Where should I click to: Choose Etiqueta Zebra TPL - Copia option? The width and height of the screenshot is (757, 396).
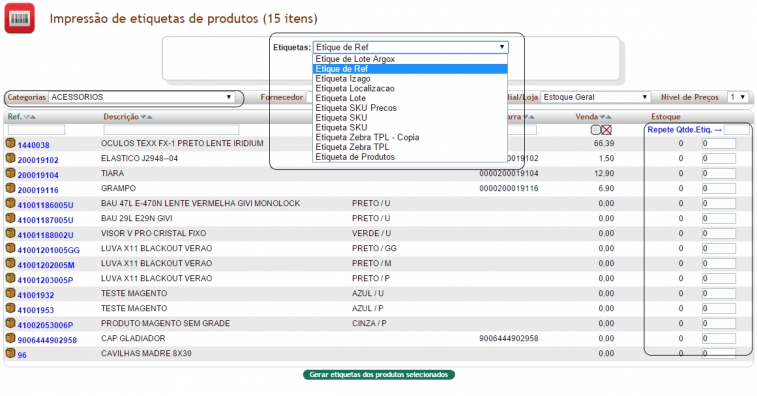point(410,137)
